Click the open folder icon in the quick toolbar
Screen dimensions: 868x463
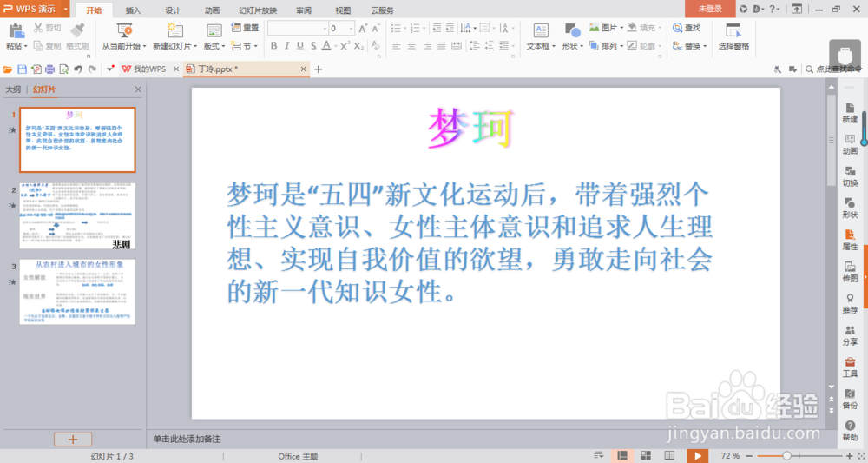[8, 69]
